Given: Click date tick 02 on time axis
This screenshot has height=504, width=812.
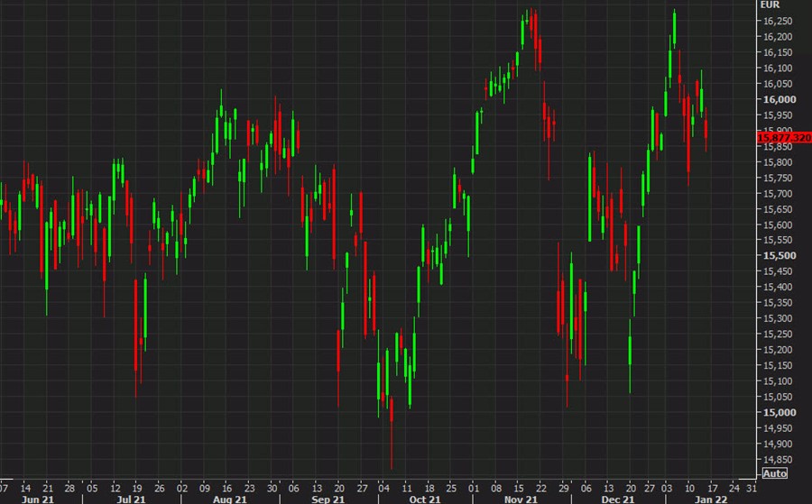Looking at the screenshot, I should pyautogui.click(x=182, y=488).
